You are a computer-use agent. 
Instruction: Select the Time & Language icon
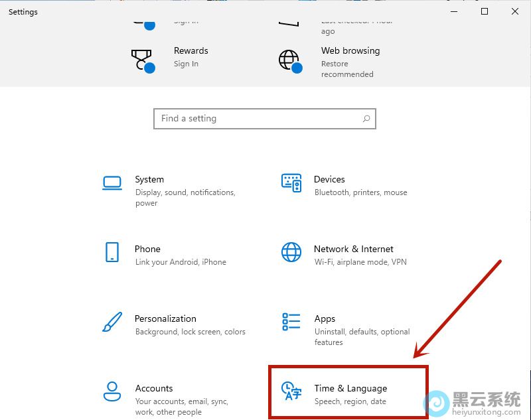click(291, 391)
